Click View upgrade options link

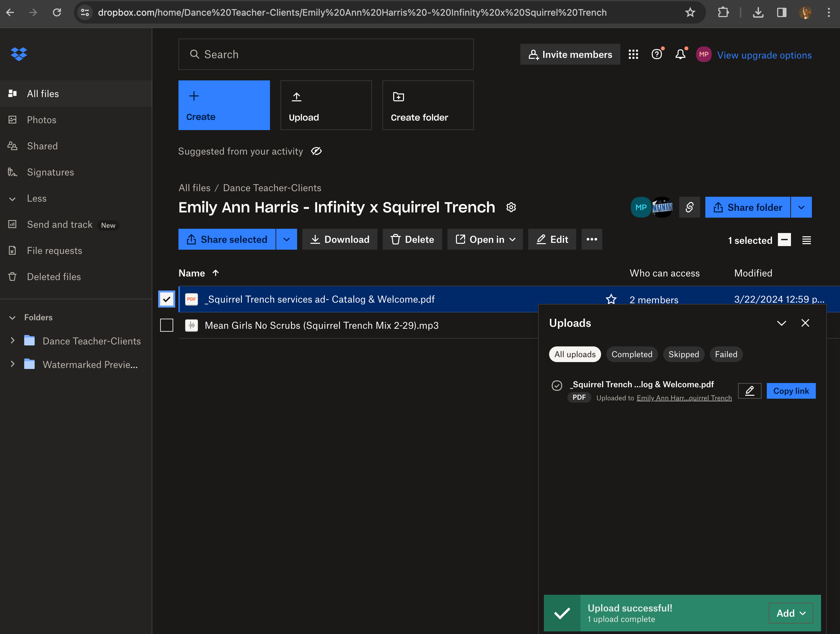pyautogui.click(x=764, y=55)
